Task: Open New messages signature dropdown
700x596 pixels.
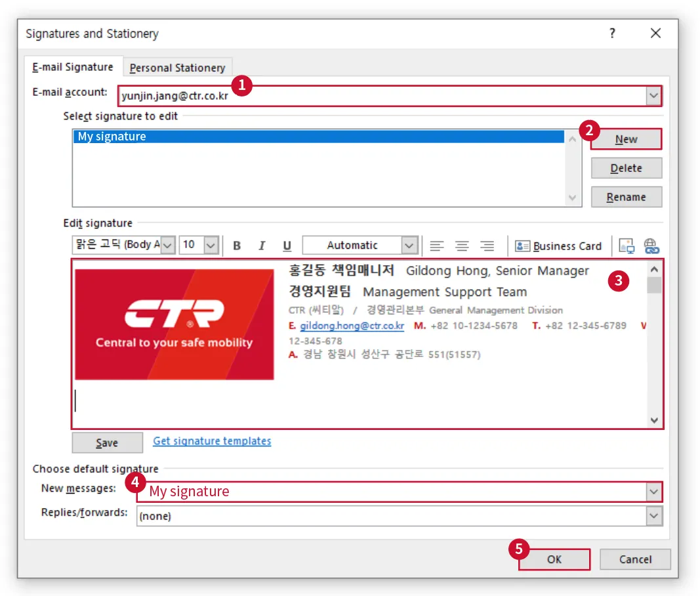Action: [653, 492]
